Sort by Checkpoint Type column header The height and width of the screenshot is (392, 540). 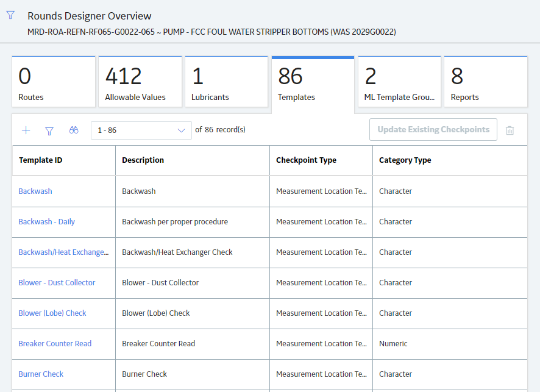321,160
